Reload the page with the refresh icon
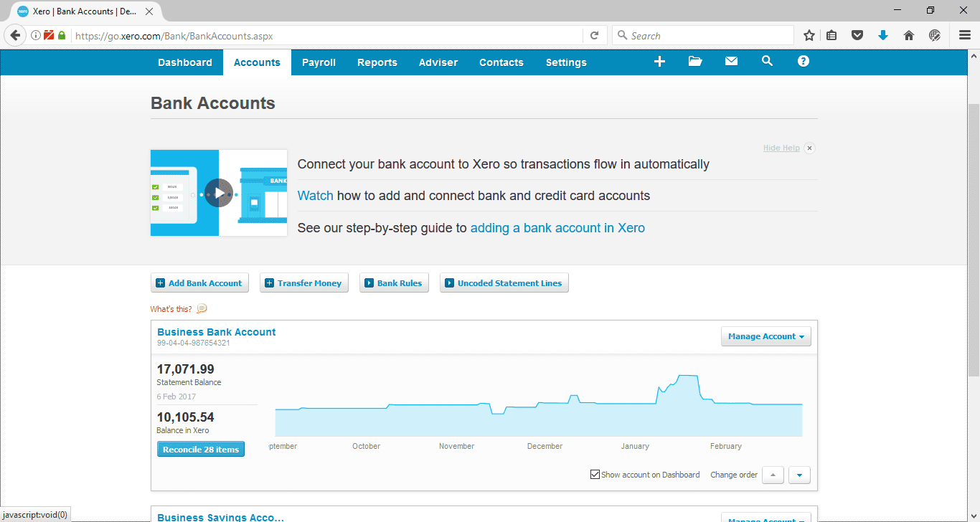 (x=594, y=35)
